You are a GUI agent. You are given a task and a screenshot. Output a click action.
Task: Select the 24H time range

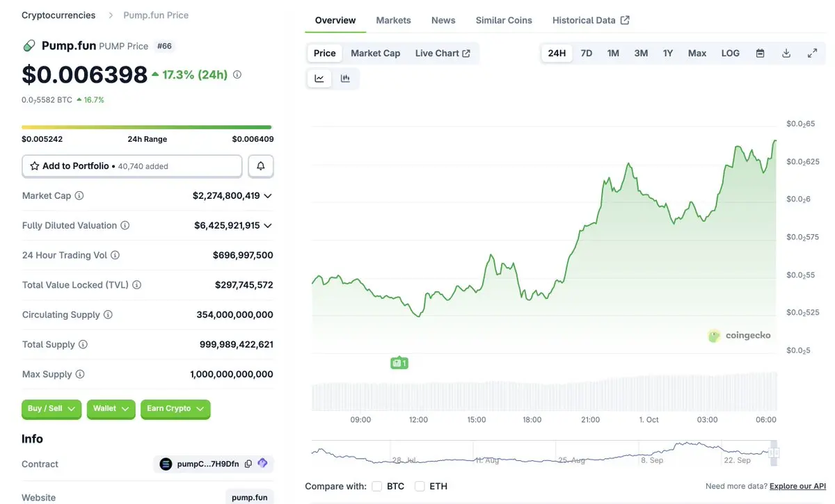click(557, 53)
